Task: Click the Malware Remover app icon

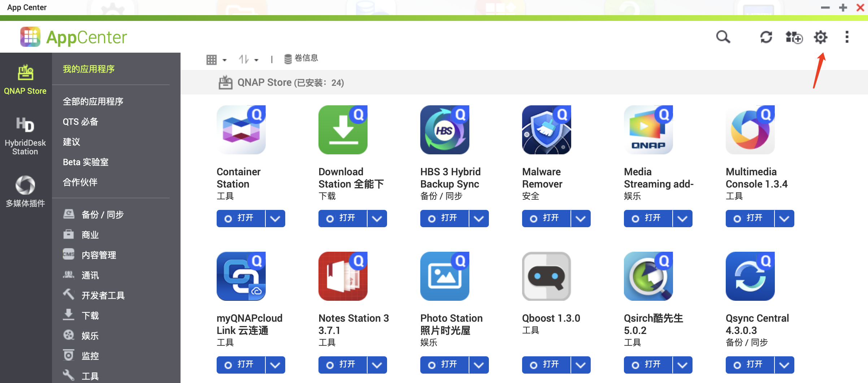Action: (x=547, y=130)
